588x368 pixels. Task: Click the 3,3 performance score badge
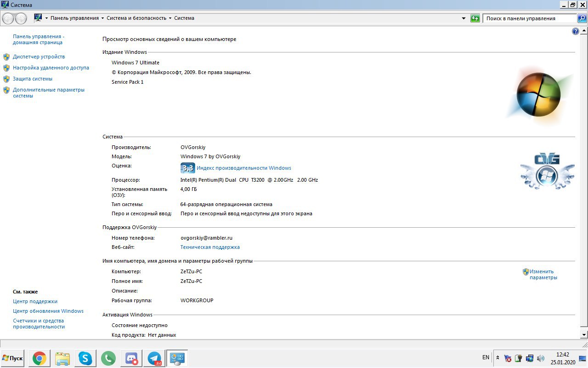pyautogui.click(x=187, y=168)
